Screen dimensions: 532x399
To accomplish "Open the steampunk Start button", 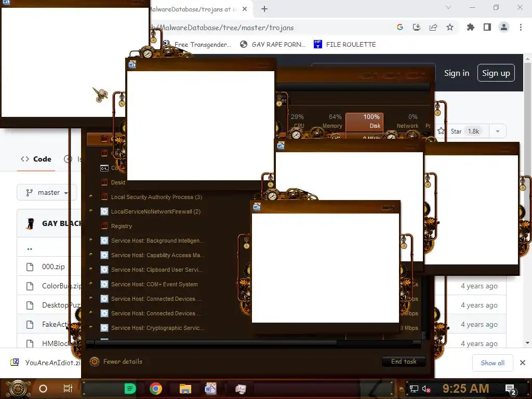I will [17, 389].
